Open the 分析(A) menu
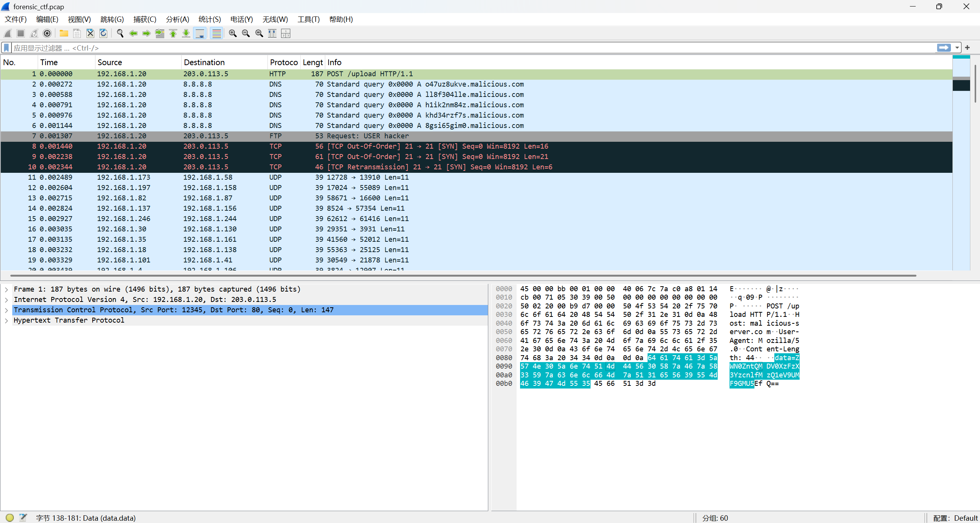The image size is (980, 523). pos(177,20)
